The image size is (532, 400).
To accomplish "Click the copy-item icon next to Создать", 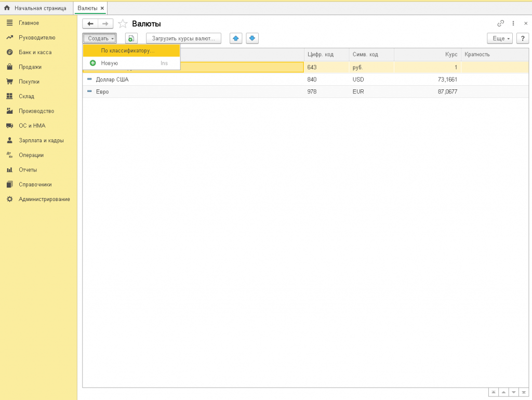I will click(131, 38).
